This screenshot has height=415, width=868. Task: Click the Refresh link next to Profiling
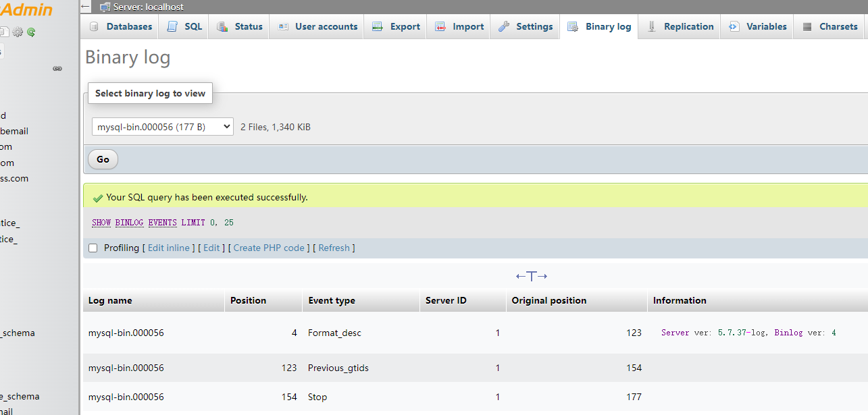(334, 248)
